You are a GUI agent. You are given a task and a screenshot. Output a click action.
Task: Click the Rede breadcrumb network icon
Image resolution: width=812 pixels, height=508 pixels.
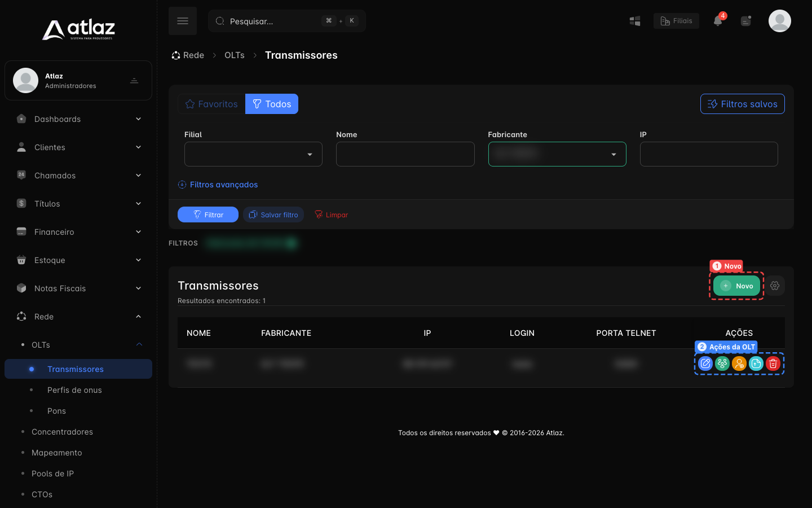(x=176, y=55)
